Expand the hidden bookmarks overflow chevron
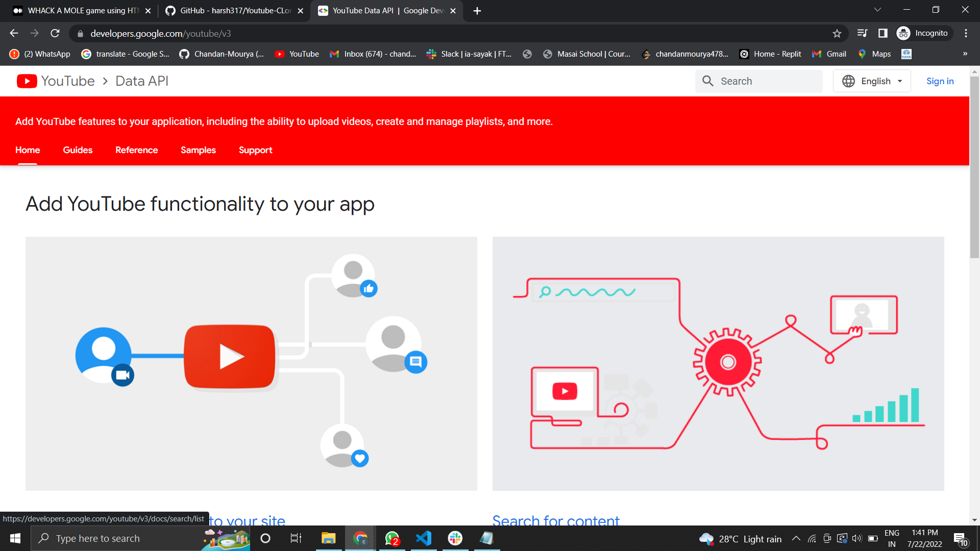The image size is (980, 551). point(965,54)
